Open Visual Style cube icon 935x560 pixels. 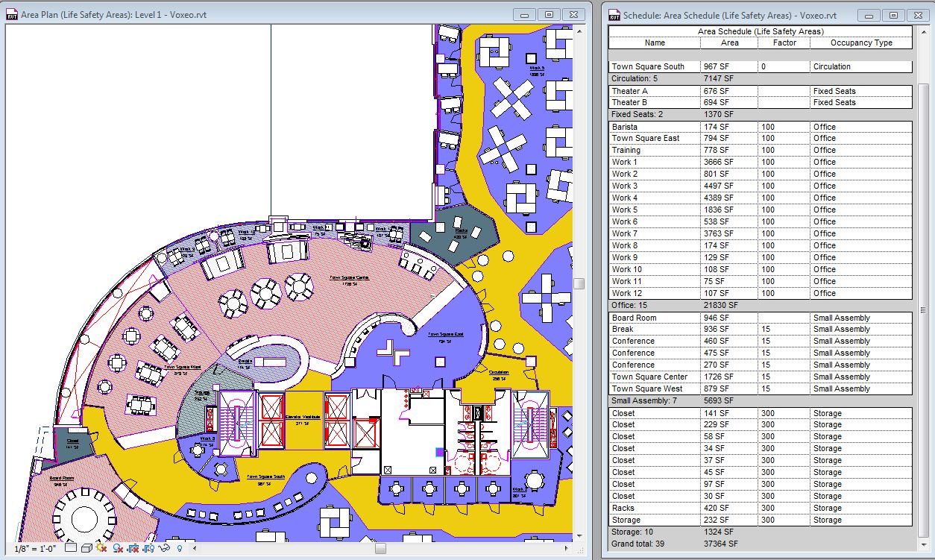click(86, 548)
